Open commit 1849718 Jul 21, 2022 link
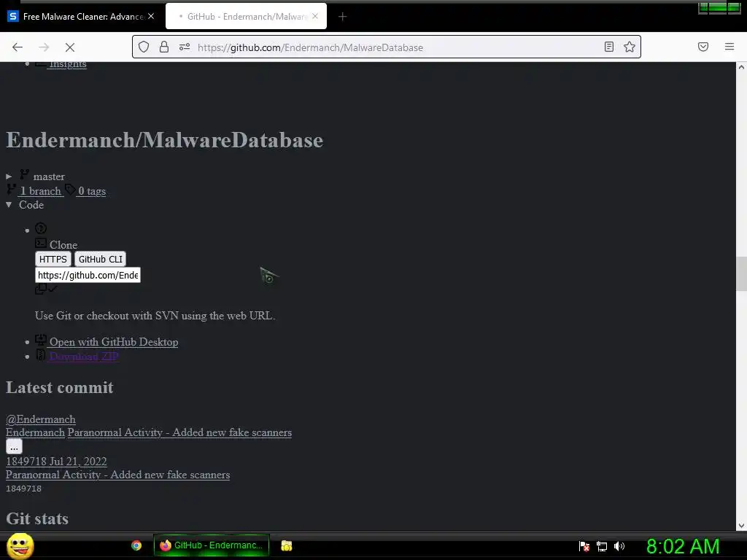The image size is (747, 560). click(x=56, y=462)
